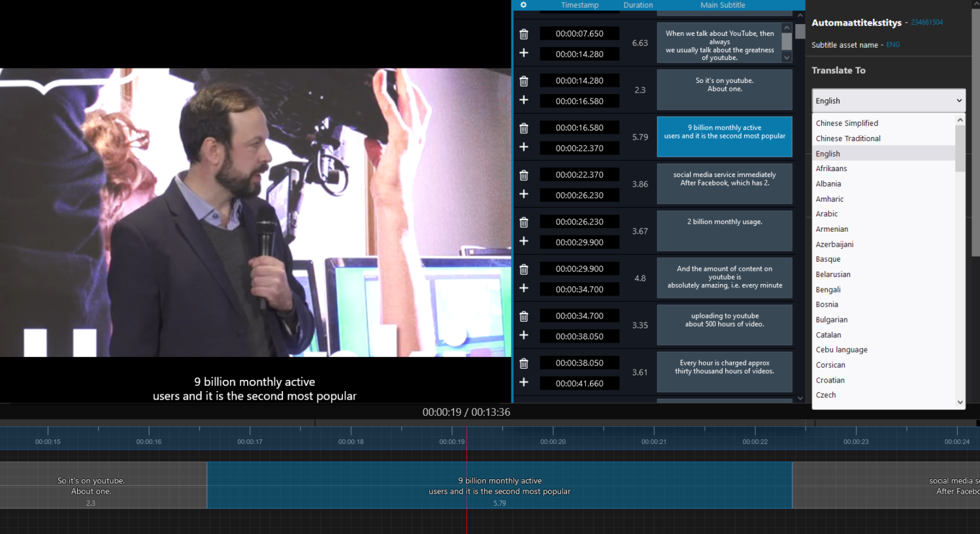Delete the 00:00:07.650 subtitle row
980x534 pixels.
pos(523,34)
